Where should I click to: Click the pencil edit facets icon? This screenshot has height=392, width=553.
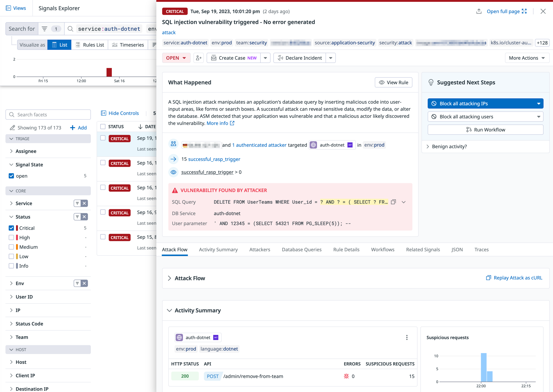[12, 128]
